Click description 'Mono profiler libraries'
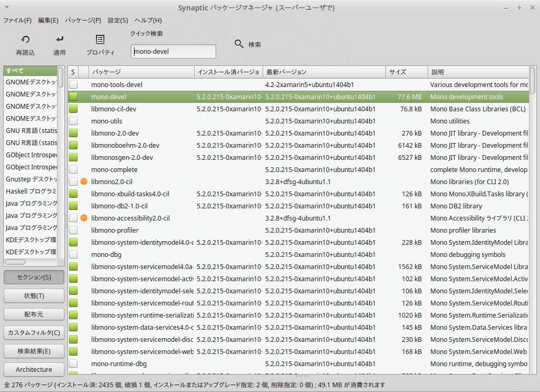540x392 pixels. pyautogui.click(x=463, y=230)
